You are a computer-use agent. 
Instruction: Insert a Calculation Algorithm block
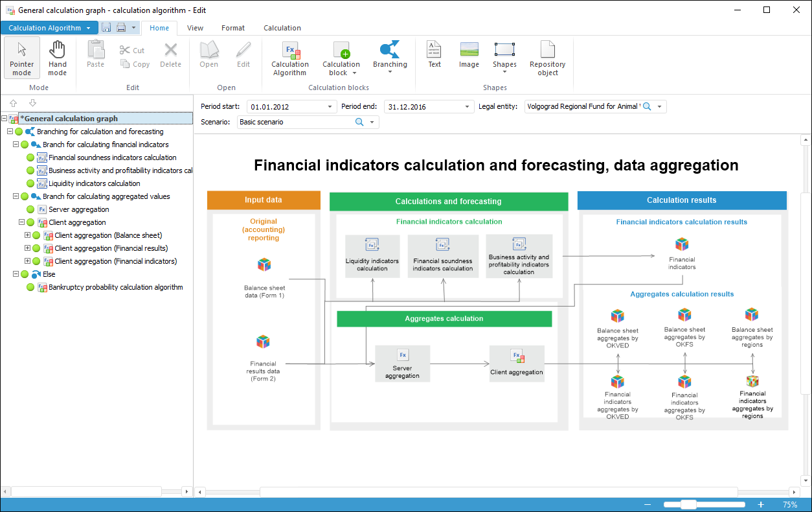pyautogui.click(x=290, y=58)
